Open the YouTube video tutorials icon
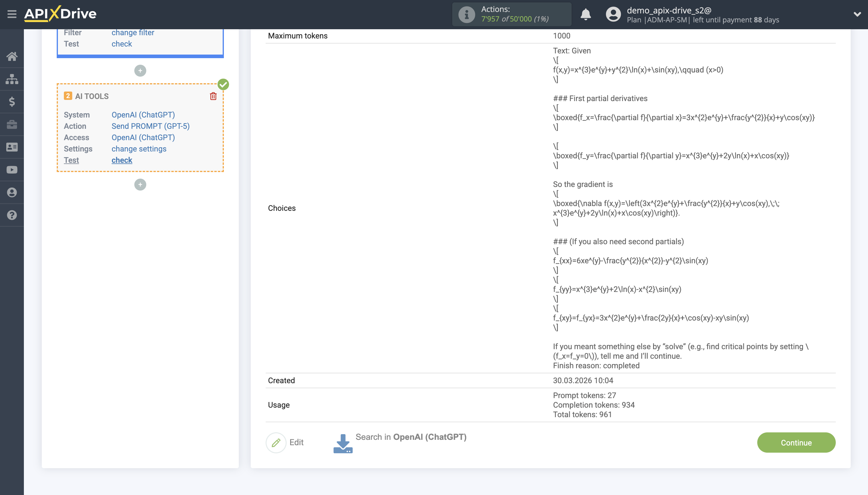The height and width of the screenshot is (495, 868). [12, 170]
